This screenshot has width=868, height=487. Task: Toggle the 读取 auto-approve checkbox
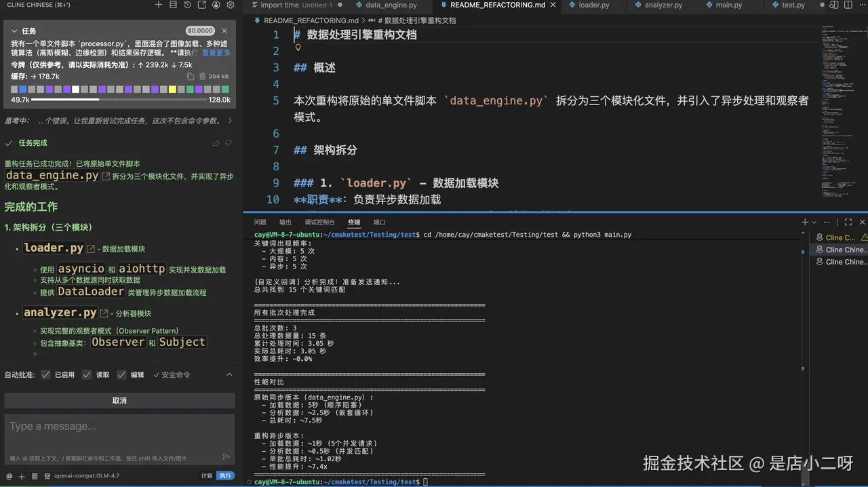87,374
